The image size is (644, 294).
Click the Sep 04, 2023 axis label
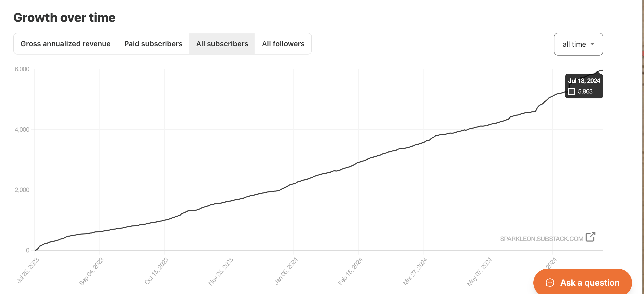tap(91, 271)
